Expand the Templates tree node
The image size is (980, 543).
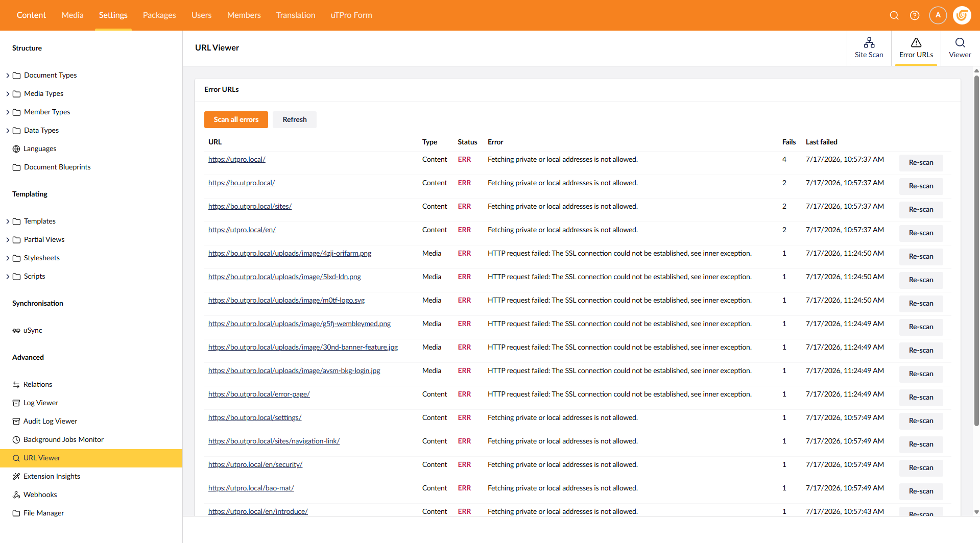point(8,221)
